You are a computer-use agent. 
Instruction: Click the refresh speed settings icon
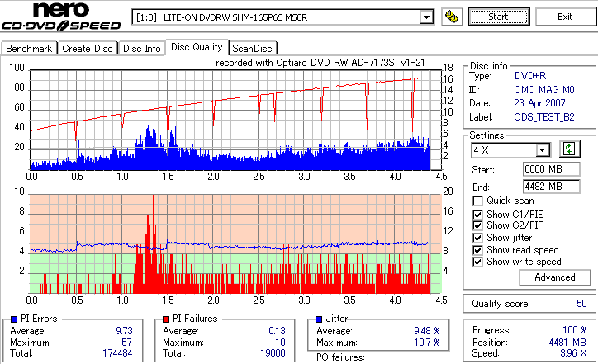tap(569, 149)
